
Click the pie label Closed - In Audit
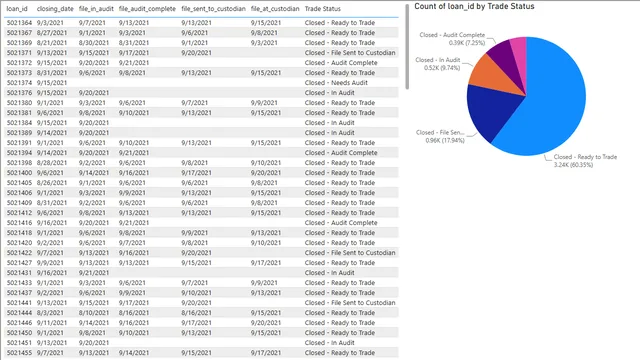(438, 60)
